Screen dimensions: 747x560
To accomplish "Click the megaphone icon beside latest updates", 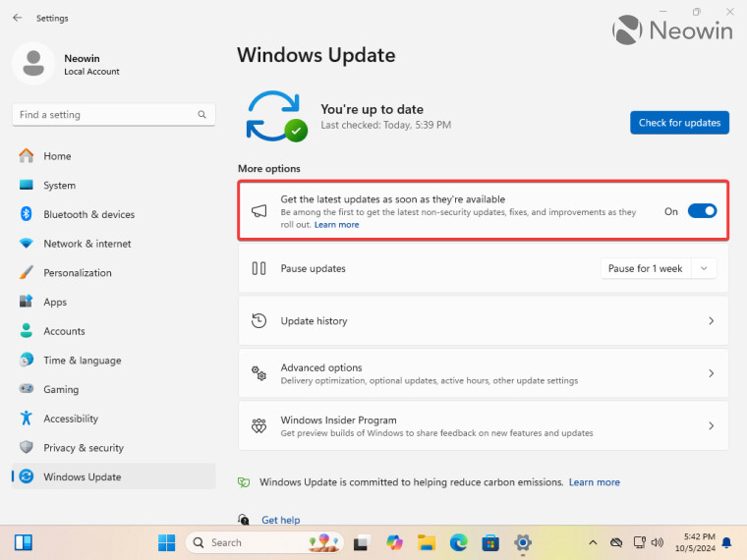I will tap(259, 211).
